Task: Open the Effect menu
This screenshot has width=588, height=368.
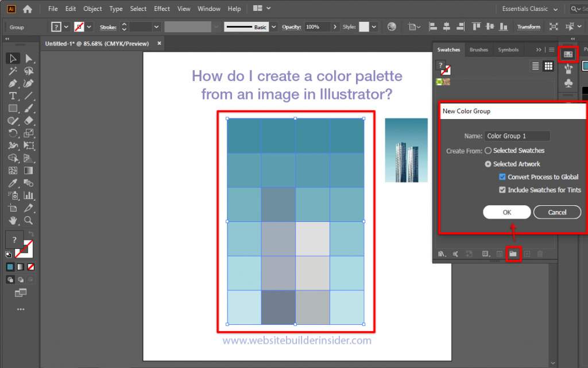Action: pos(162,9)
